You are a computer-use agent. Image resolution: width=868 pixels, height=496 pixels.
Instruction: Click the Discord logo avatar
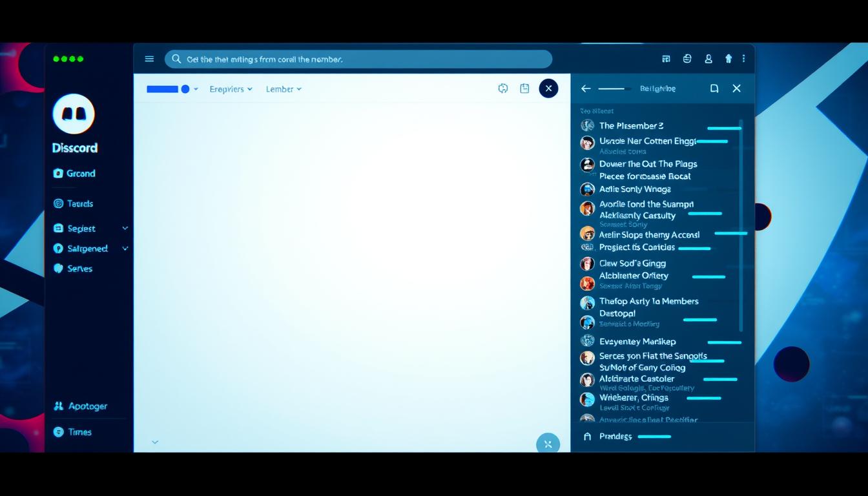[x=74, y=114]
